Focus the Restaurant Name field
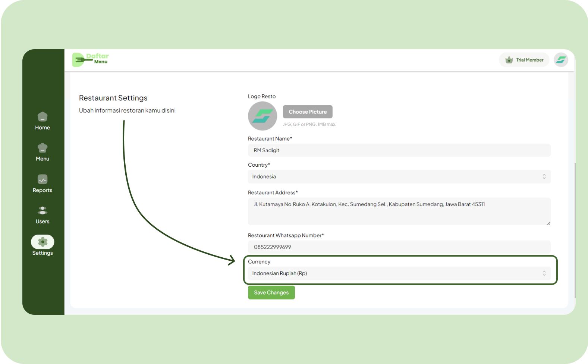The height and width of the screenshot is (364, 588). coord(399,150)
